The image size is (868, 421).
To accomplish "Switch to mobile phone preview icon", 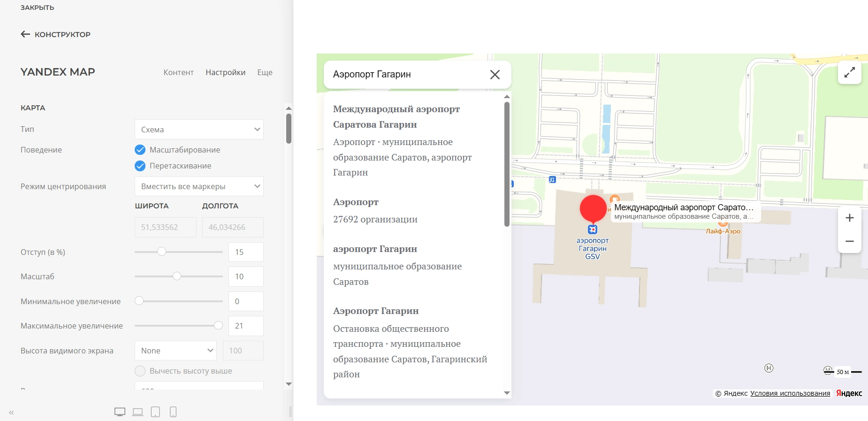I will click(x=173, y=412).
